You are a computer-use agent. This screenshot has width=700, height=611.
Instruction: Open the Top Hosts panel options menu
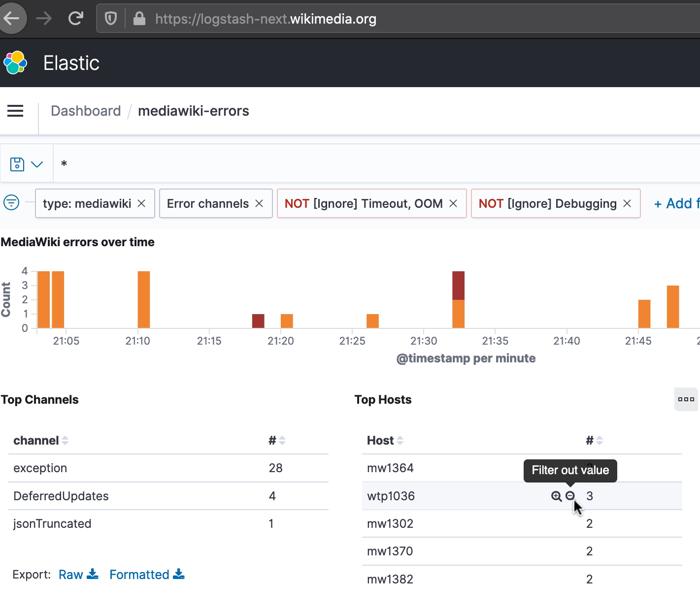tap(686, 399)
